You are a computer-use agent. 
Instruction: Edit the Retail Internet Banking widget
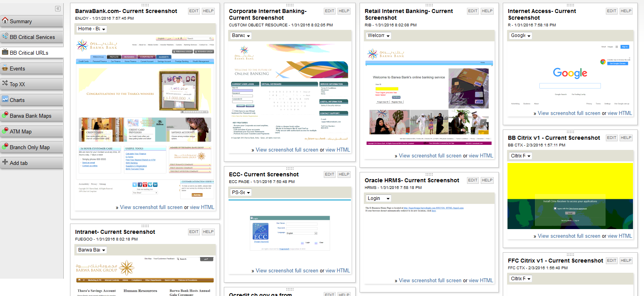473,11
